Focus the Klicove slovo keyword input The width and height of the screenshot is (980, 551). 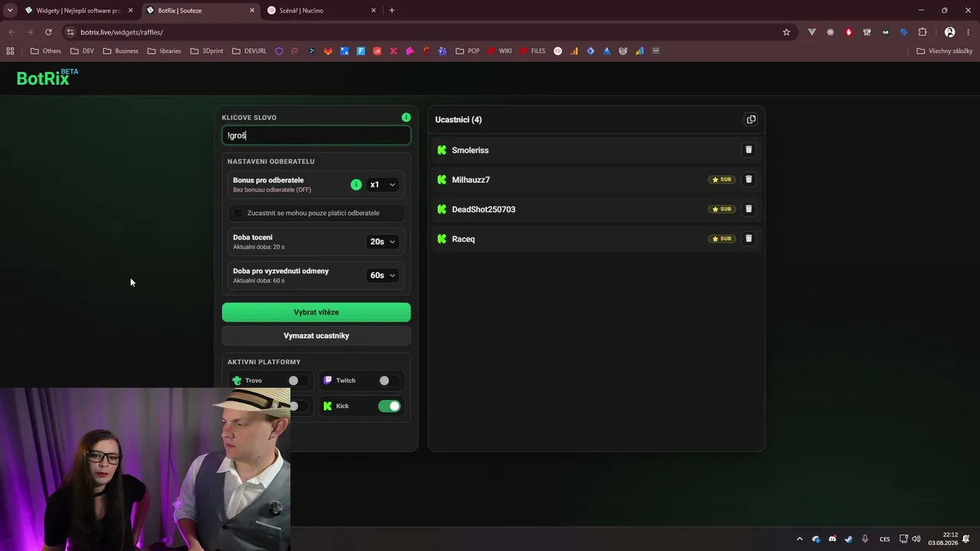(x=316, y=135)
